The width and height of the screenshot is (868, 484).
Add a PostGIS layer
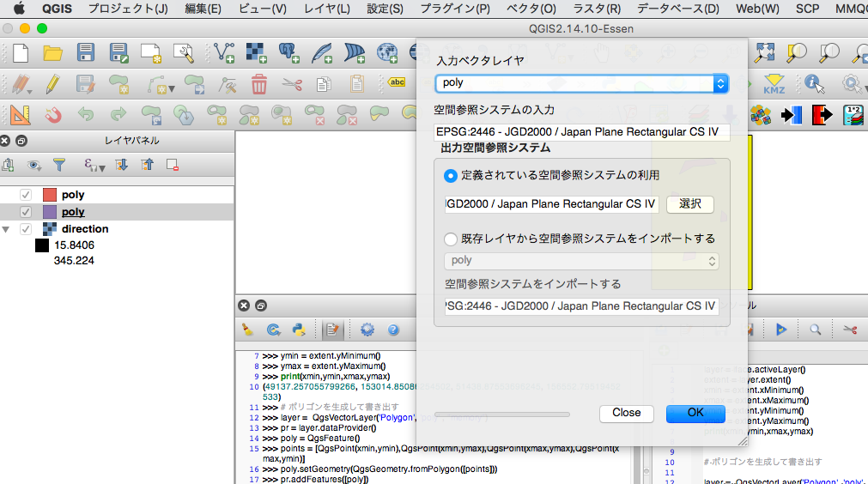288,52
